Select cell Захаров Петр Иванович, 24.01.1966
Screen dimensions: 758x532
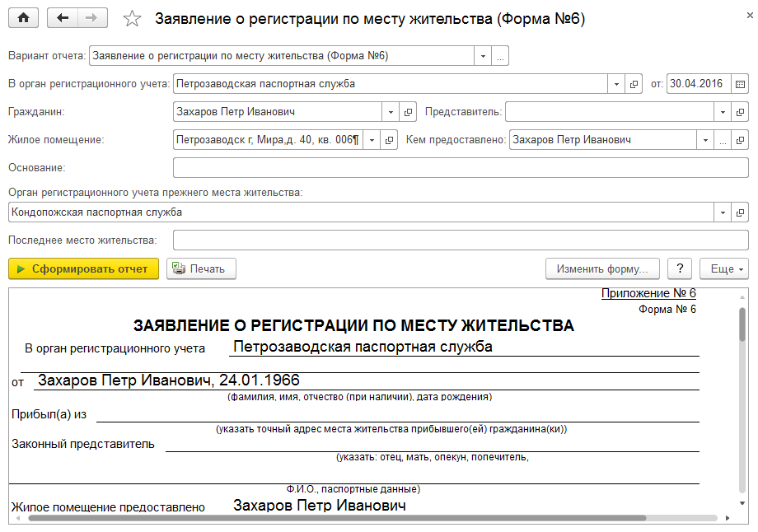169,380
